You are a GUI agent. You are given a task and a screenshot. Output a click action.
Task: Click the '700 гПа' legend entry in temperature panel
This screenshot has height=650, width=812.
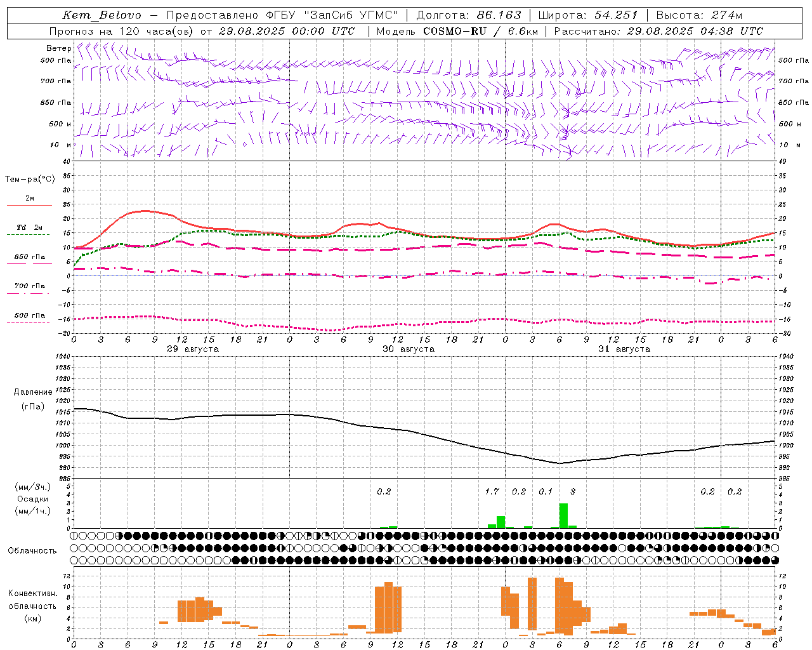[29, 286]
